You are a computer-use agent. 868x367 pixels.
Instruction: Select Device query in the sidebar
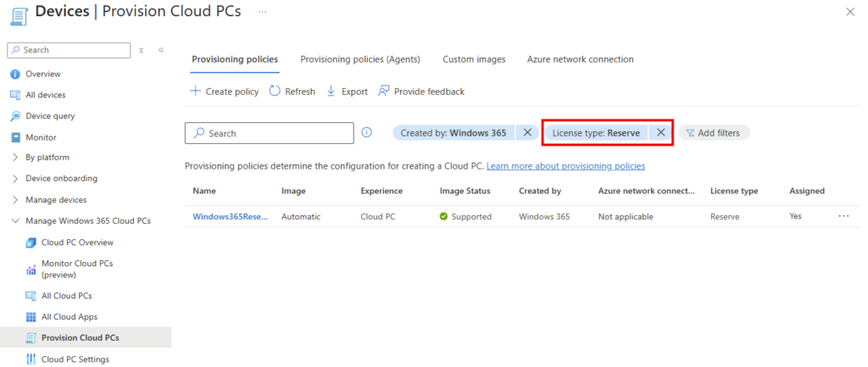(50, 116)
